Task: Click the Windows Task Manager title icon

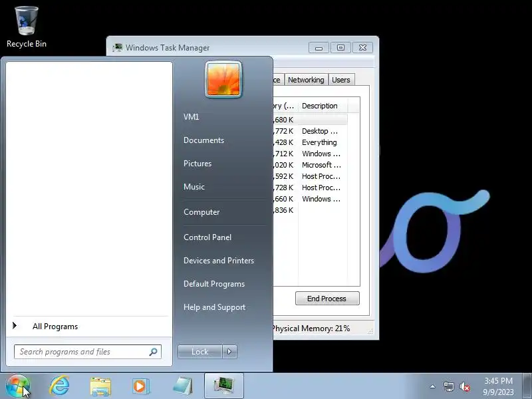Action: click(x=118, y=47)
